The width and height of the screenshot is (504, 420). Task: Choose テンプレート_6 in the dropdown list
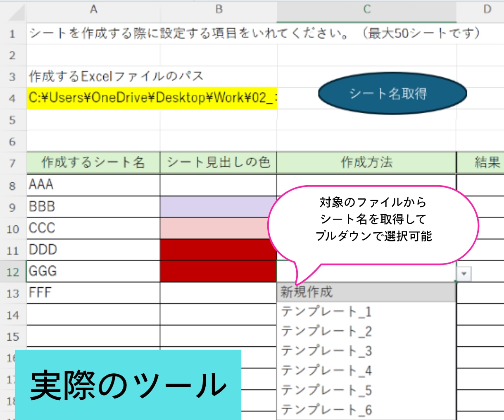click(366, 410)
